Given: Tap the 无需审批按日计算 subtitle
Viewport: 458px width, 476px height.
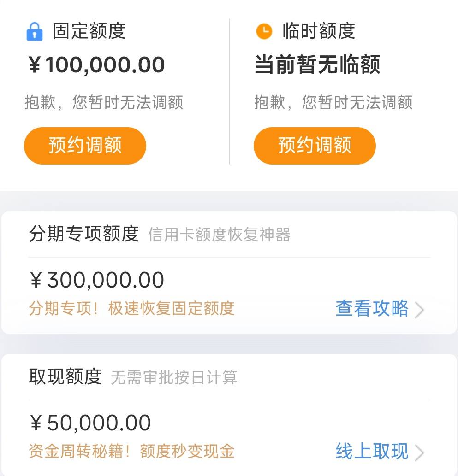Looking at the screenshot, I should pos(174,377).
